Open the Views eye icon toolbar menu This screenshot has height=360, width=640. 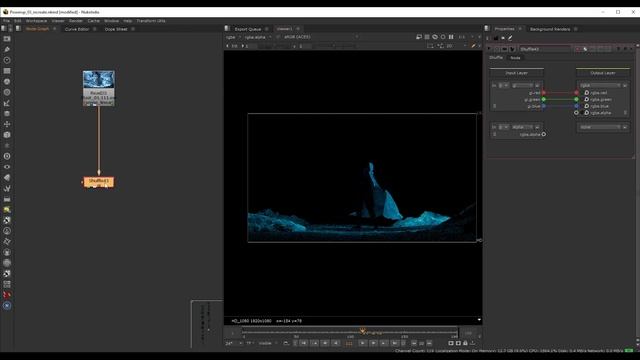(x=7, y=167)
